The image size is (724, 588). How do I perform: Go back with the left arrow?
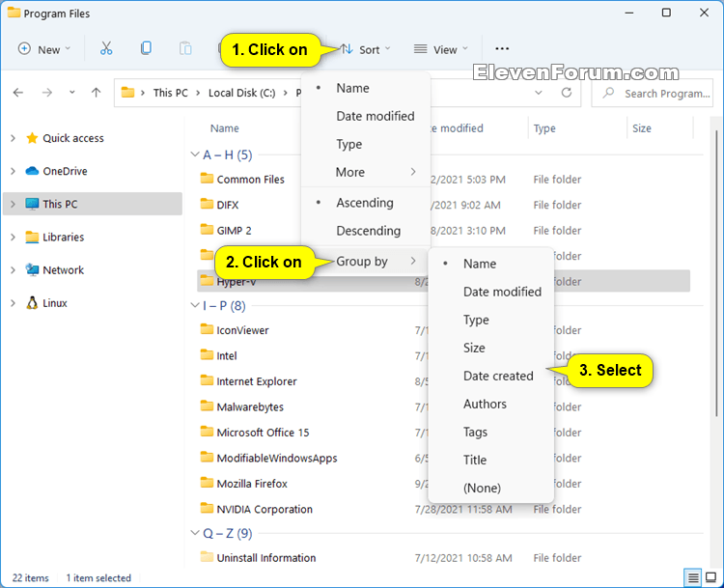pos(18,93)
